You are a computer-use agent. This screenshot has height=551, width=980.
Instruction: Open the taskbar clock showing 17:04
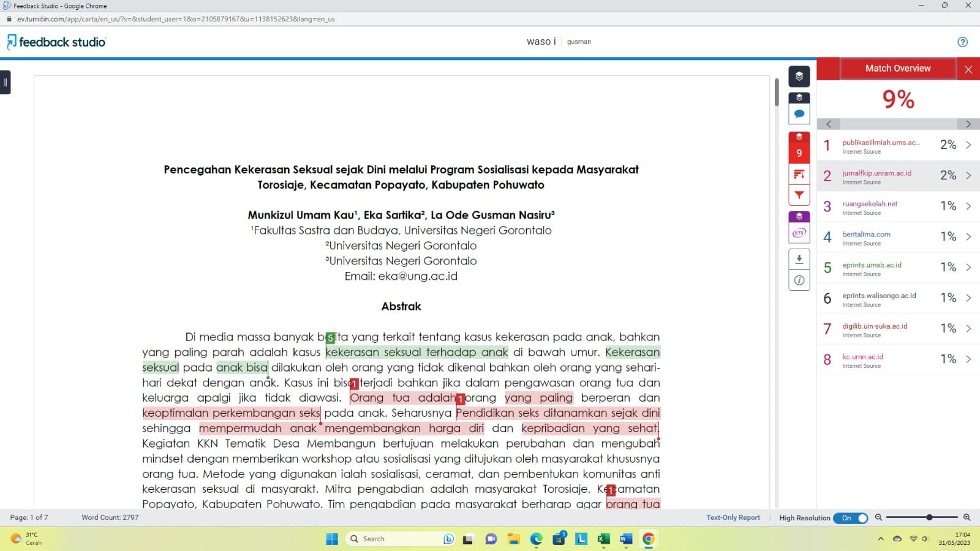[954, 539]
